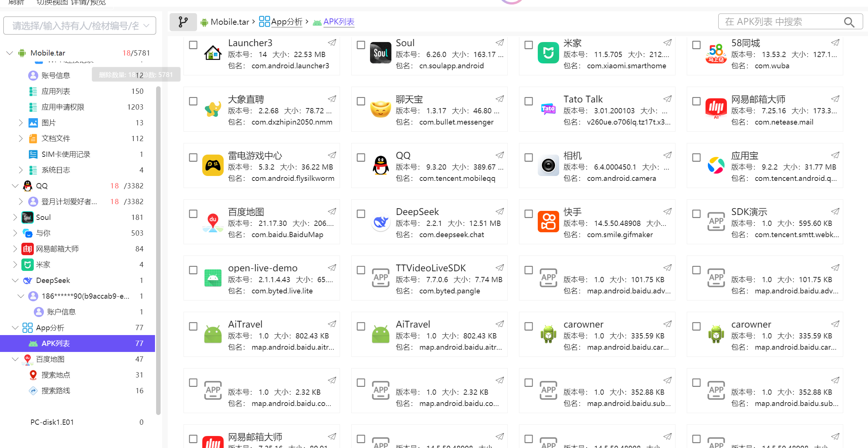Click the 应用宝 colorful icon
The width and height of the screenshot is (868, 448).
tap(716, 165)
